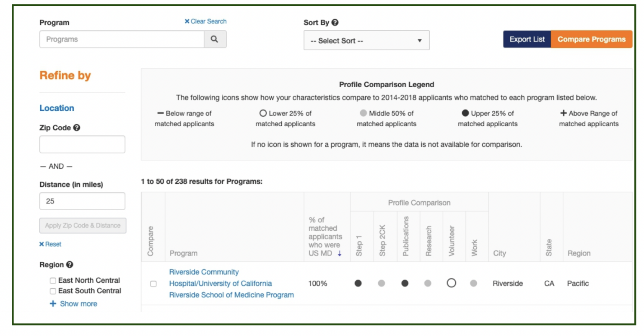
Task: Click the Region help question icon
Action: tap(70, 265)
